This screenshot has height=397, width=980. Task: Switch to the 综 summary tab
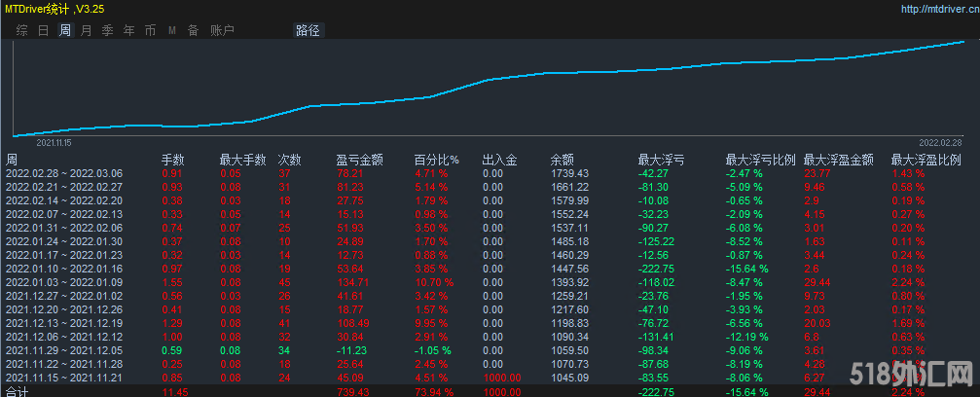click(21, 30)
